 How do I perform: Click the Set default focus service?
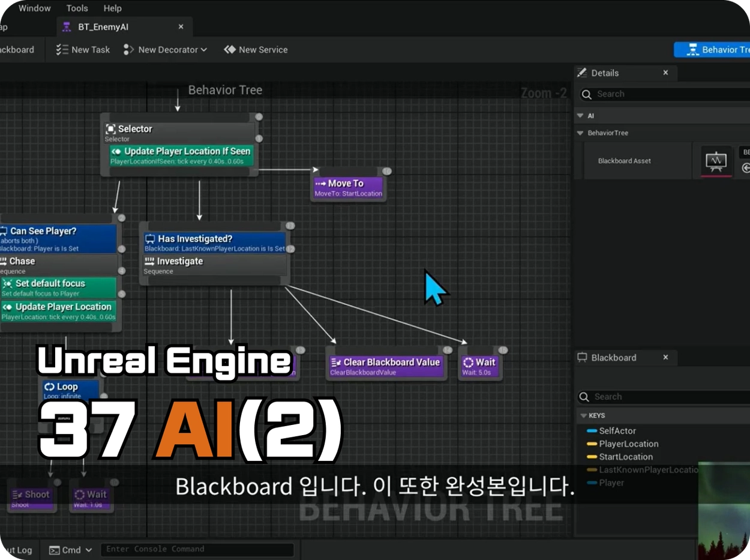(58, 288)
